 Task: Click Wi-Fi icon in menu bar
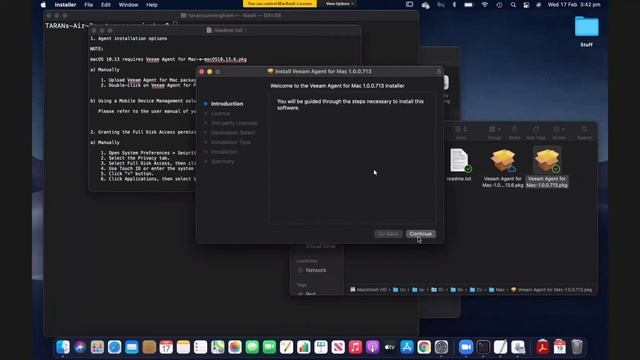pos(484,5)
